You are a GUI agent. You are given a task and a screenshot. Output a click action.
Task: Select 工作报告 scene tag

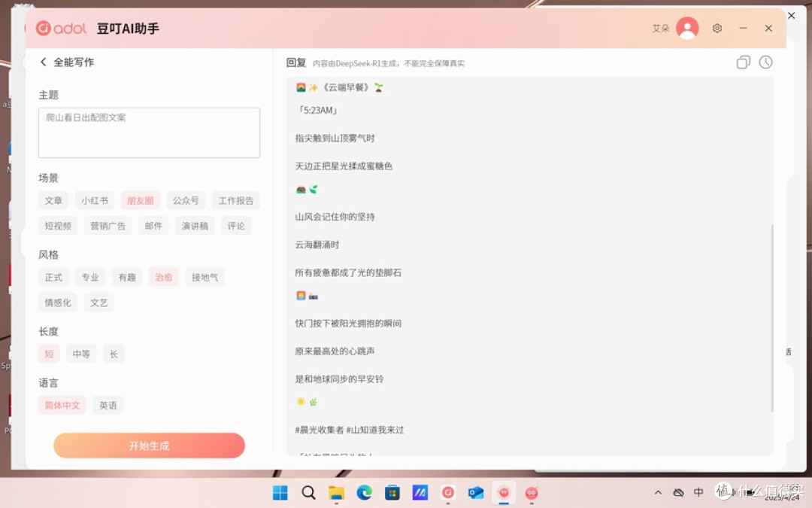[x=235, y=201]
